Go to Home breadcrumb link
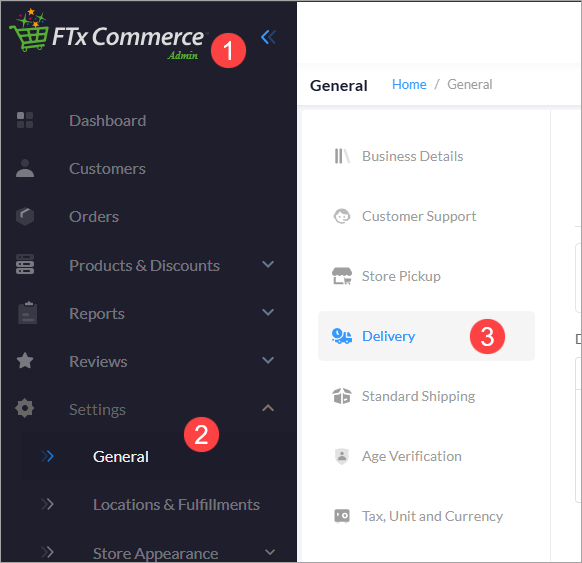 [409, 85]
